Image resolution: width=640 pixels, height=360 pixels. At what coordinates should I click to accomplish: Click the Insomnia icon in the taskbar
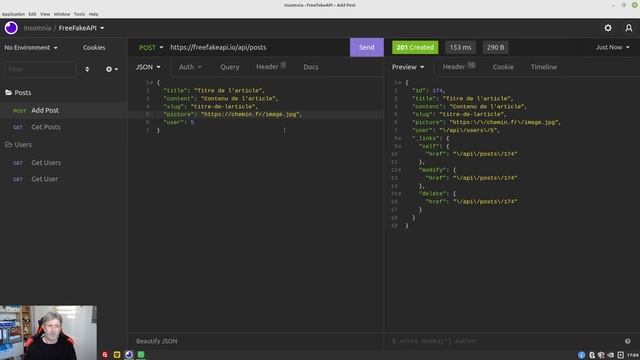pos(129,355)
